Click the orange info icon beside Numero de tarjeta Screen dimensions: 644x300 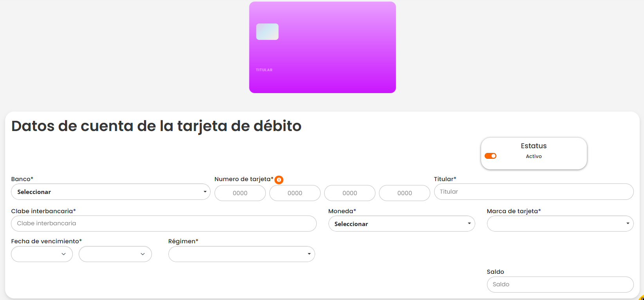[279, 180]
